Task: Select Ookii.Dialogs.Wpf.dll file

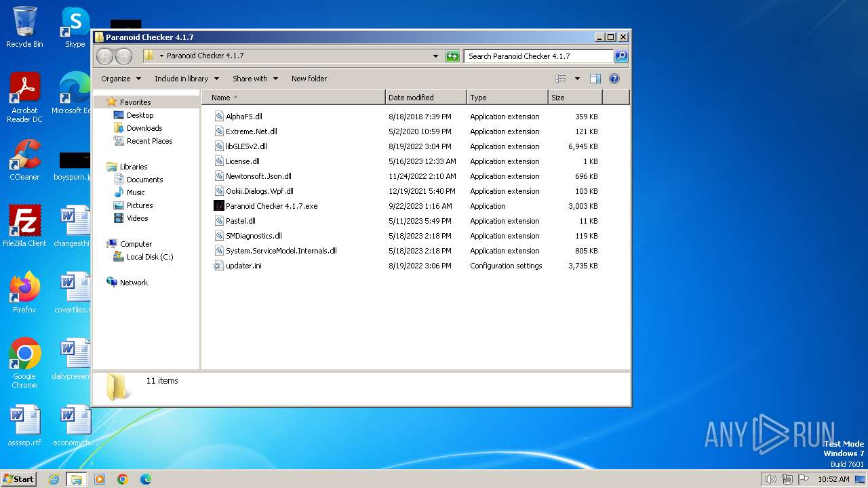Action: (x=260, y=191)
